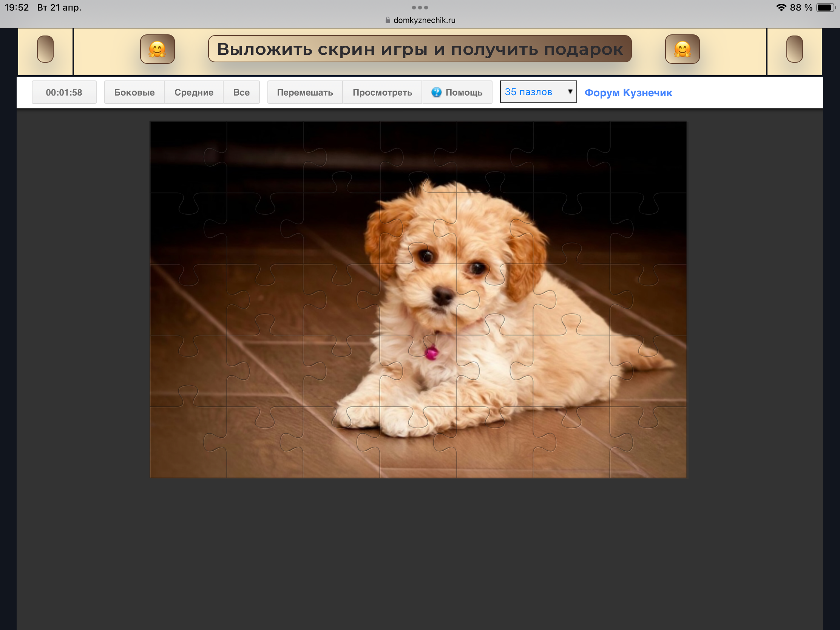Preview image using Просмотреть button
The image size is (840, 630).
[x=382, y=92]
